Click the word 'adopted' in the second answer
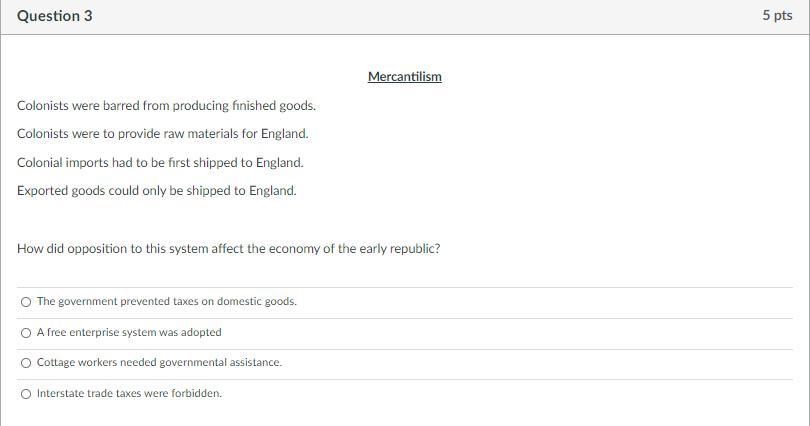810x426 pixels. point(202,332)
